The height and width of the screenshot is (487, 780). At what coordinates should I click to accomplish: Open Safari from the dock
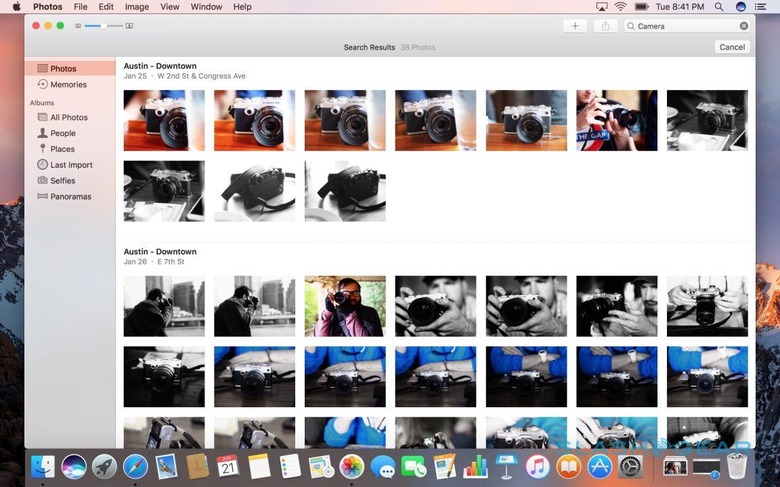tap(134, 466)
